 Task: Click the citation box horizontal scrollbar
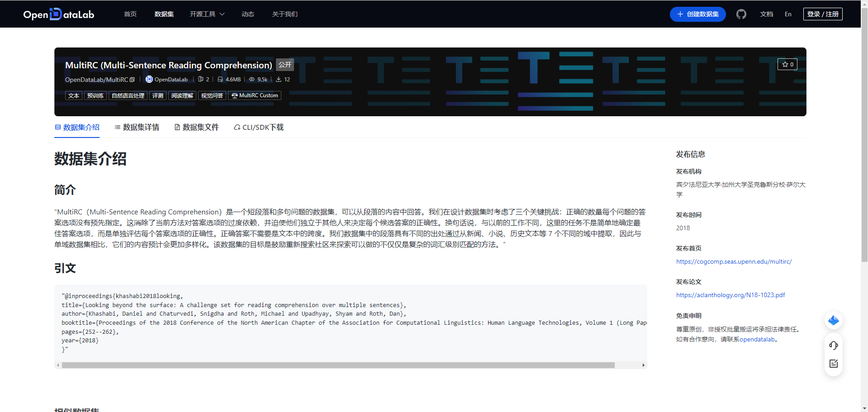tap(338, 365)
